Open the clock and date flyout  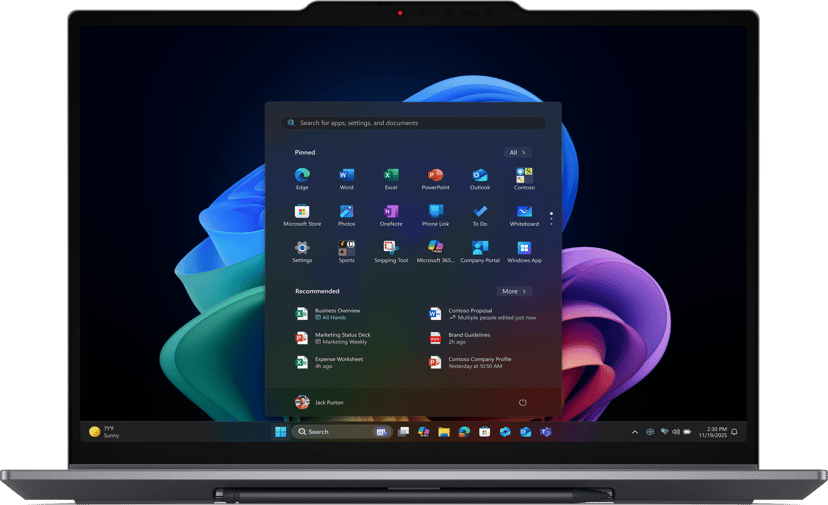click(x=713, y=432)
